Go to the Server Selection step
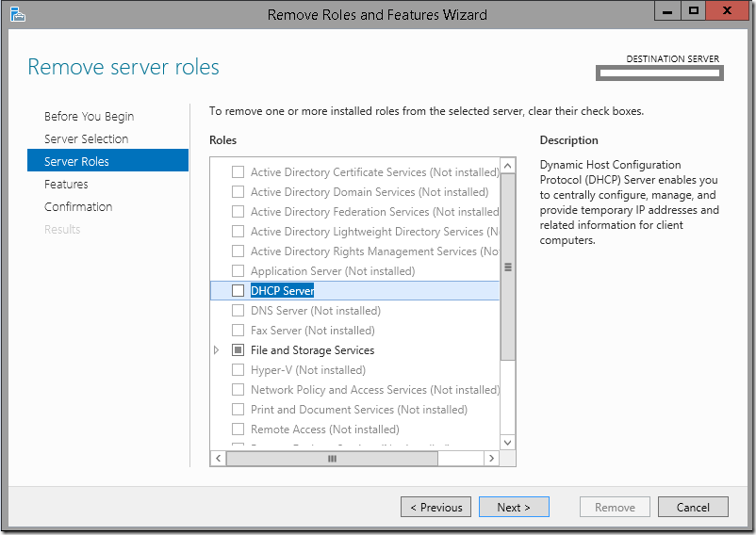Image resolution: width=756 pixels, height=535 pixels. (x=86, y=139)
